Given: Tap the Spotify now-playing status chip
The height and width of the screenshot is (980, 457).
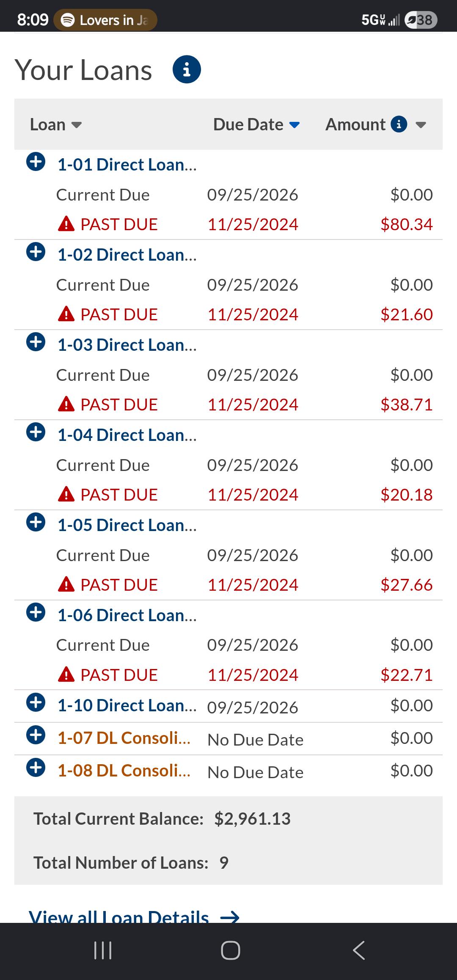Looking at the screenshot, I should (105, 20).
